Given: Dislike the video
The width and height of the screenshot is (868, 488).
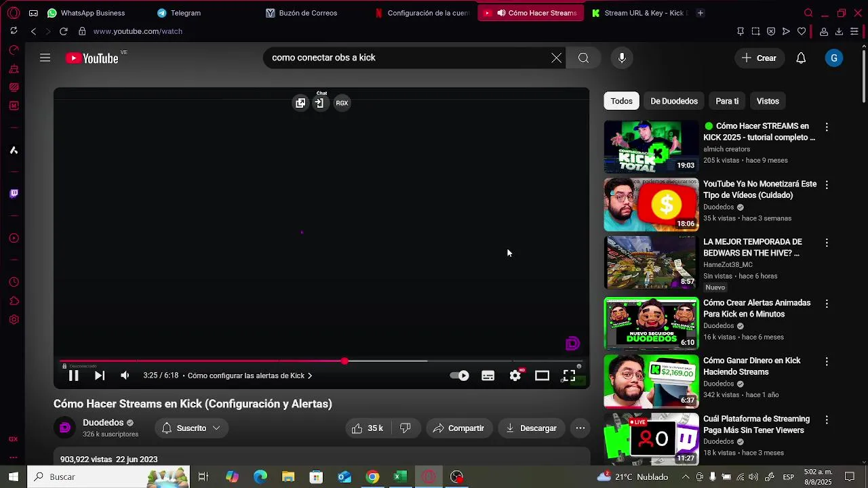Looking at the screenshot, I should click(x=406, y=428).
